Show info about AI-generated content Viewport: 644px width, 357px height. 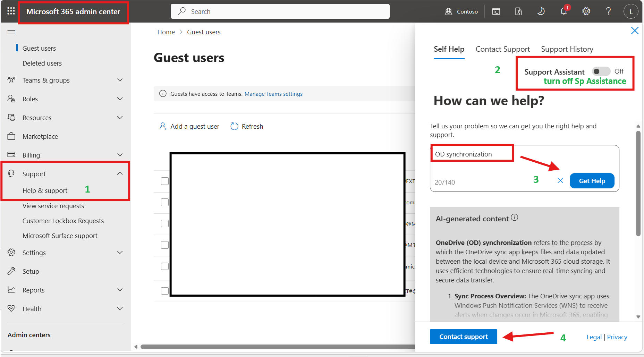pyautogui.click(x=515, y=218)
